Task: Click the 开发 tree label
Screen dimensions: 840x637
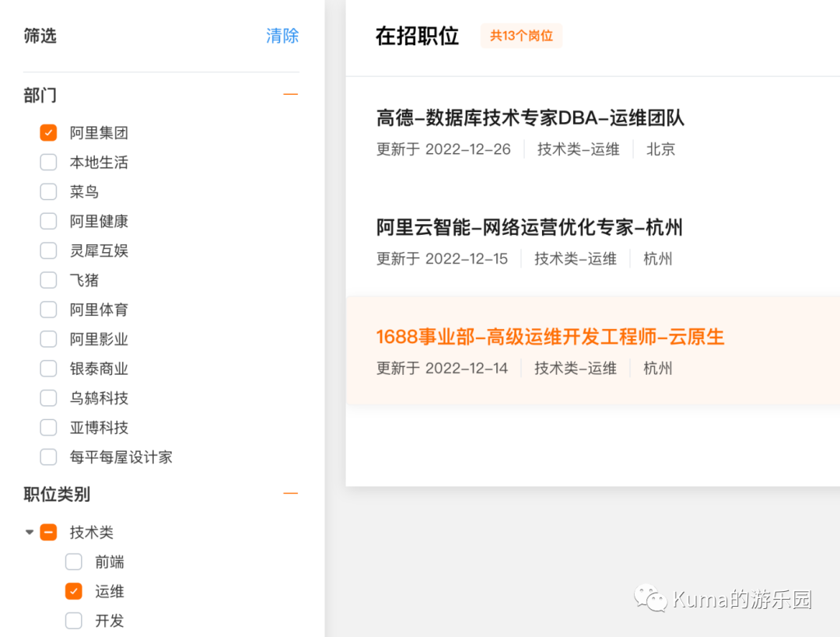Action: [x=110, y=621]
